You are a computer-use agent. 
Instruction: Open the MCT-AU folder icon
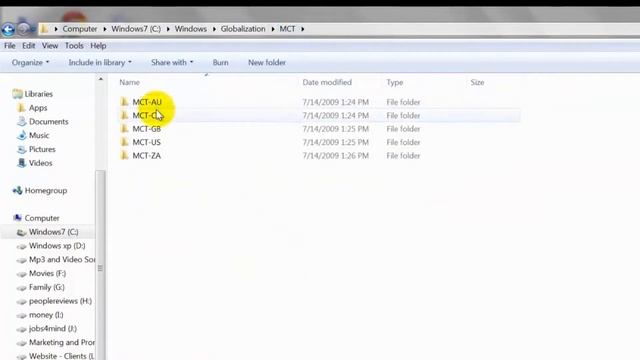tap(124, 102)
